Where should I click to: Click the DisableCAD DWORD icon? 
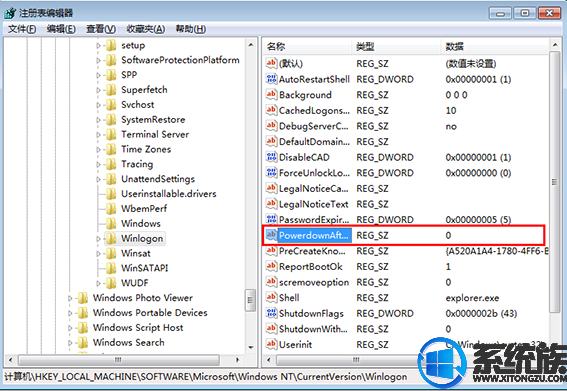[271, 157]
